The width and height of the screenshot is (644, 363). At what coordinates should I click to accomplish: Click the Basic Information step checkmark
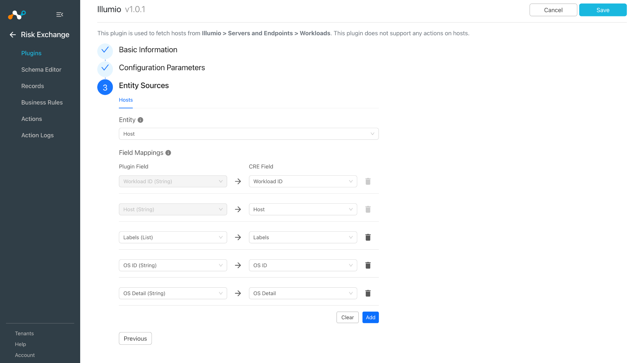pyautogui.click(x=105, y=50)
